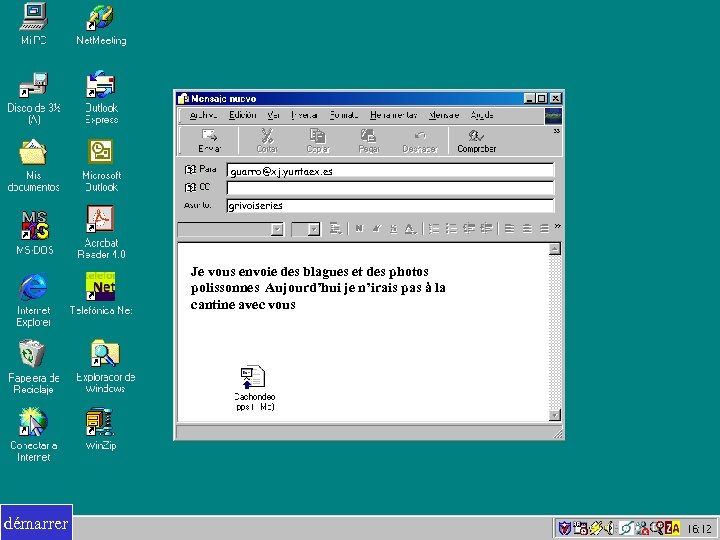The image size is (720, 540).
Task: Open the Insertar menu
Action: pos(304,115)
